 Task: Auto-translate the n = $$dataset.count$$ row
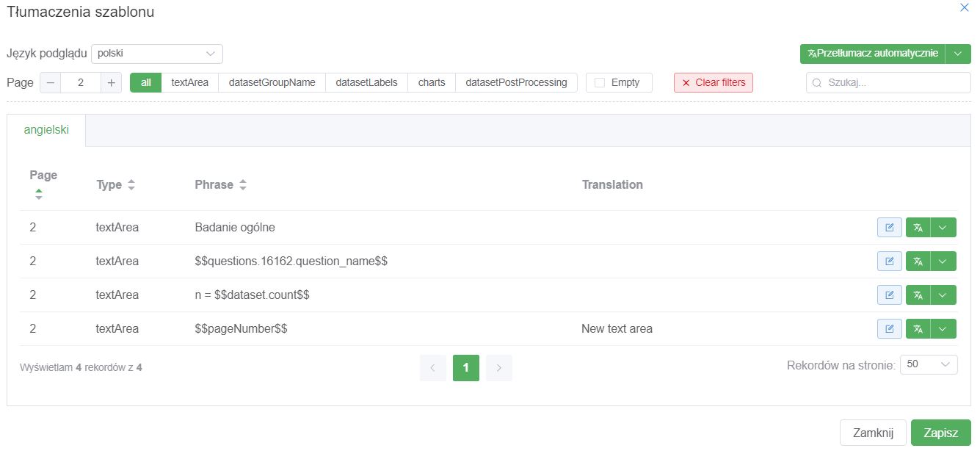(918, 295)
